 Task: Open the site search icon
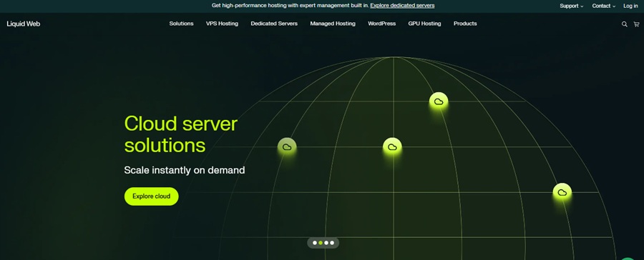(624, 24)
